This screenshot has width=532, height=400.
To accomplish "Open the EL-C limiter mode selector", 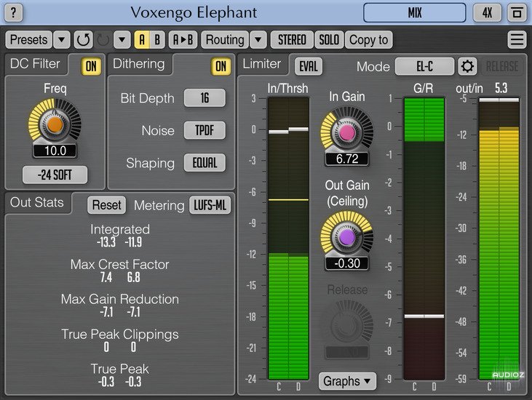I will [424, 66].
